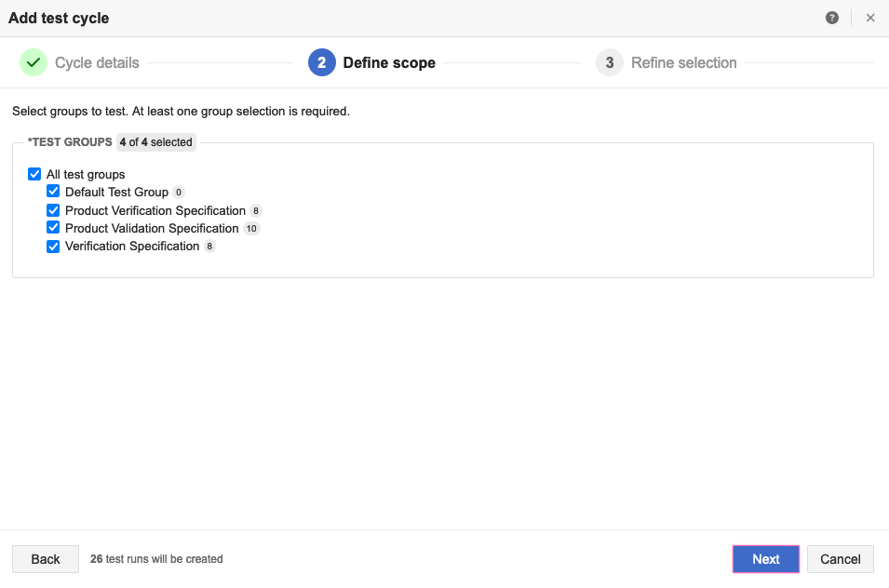Click the Product Validation Specification count badge

[251, 229]
